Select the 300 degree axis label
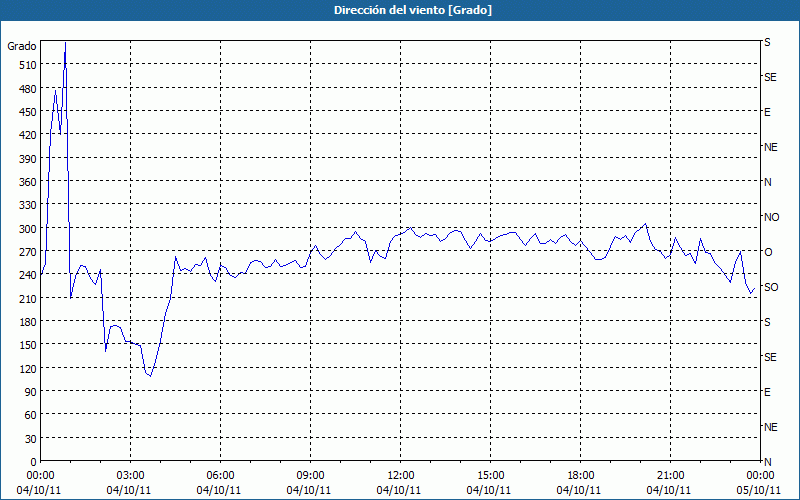 [x=28, y=229]
